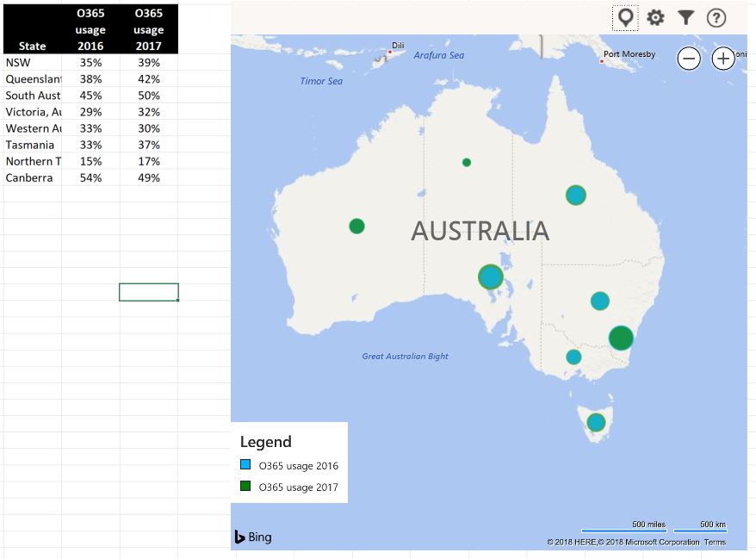Open the help question mark icon

pyautogui.click(x=716, y=18)
